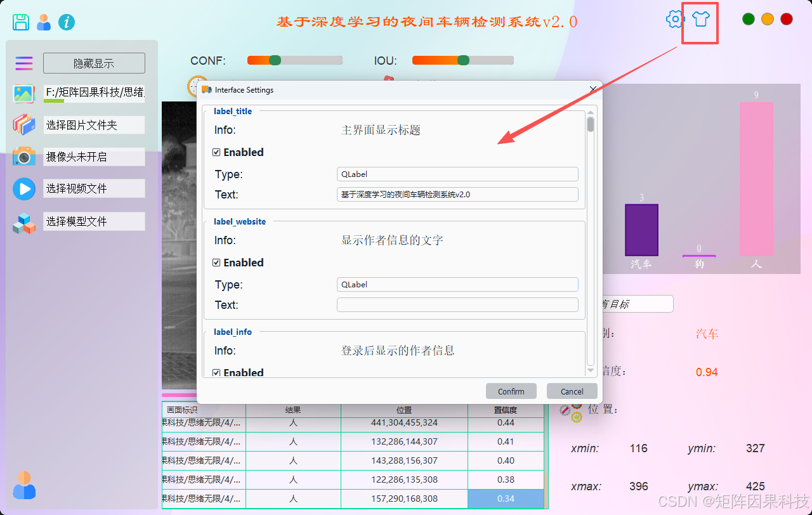Toggle Enabled checkbox under label_website
812x515 pixels.
[x=216, y=263]
